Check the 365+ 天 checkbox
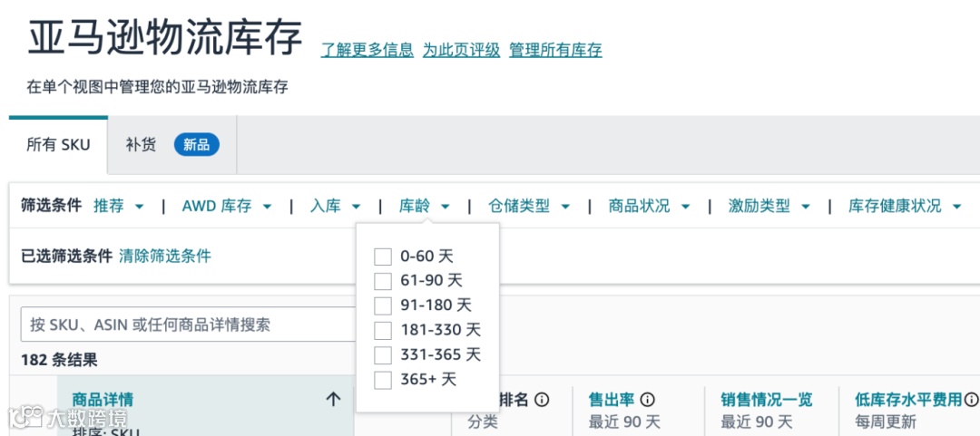Screen dimensions: 980x436 click(x=383, y=380)
